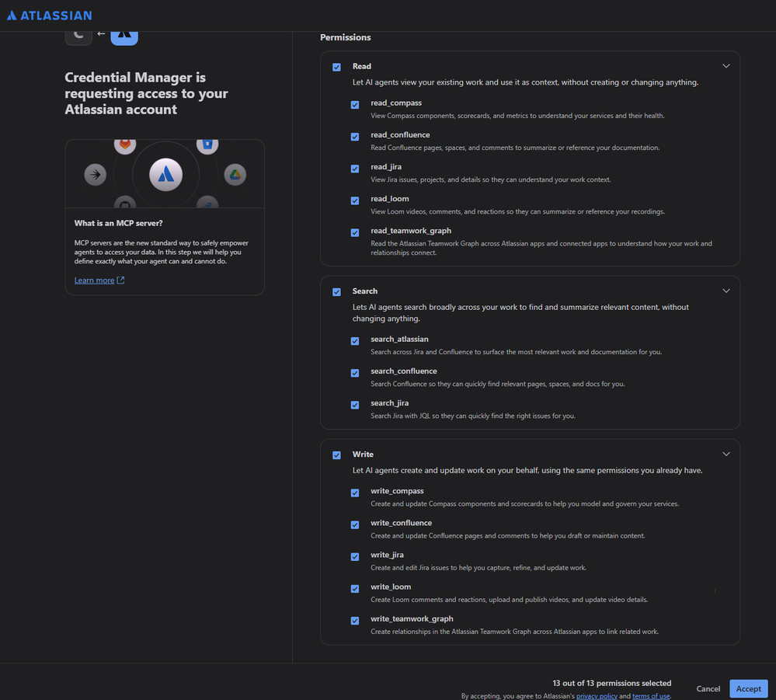
Task: Toggle the read_jira checkbox
Action: (355, 169)
